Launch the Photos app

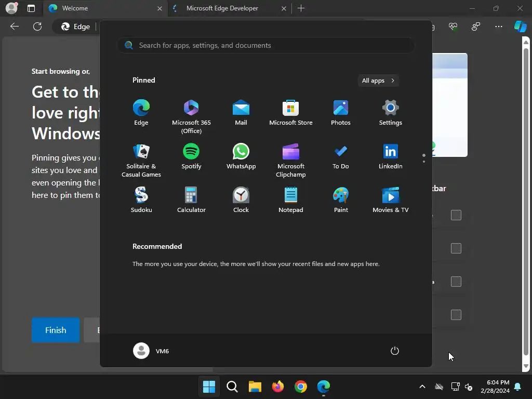pos(341,113)
